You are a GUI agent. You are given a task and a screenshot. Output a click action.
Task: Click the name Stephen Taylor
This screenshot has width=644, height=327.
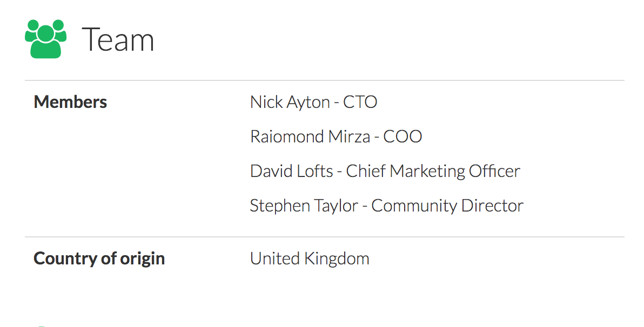point(304,206)
